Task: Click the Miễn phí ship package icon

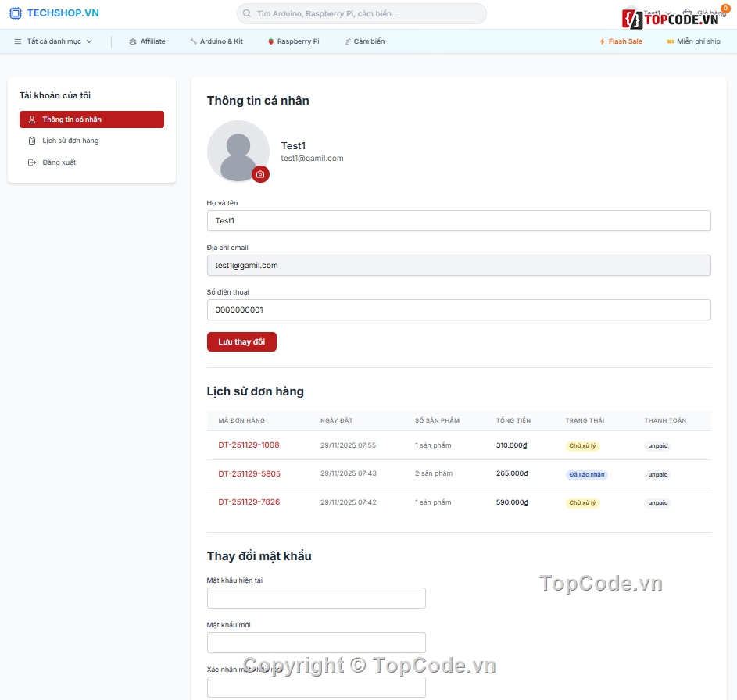Action: (669, 41)
